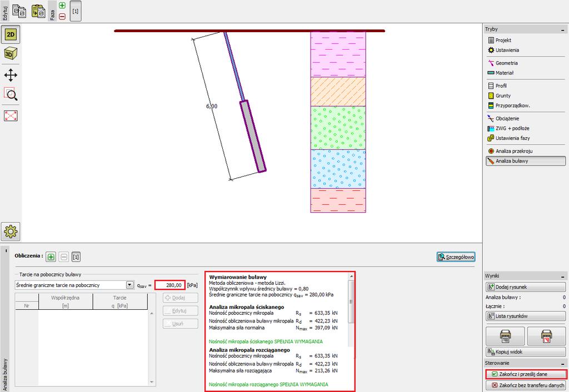Select the Analiza buławy mode
This screenshot has height=392, width=569.
click(x=526, y=161)
